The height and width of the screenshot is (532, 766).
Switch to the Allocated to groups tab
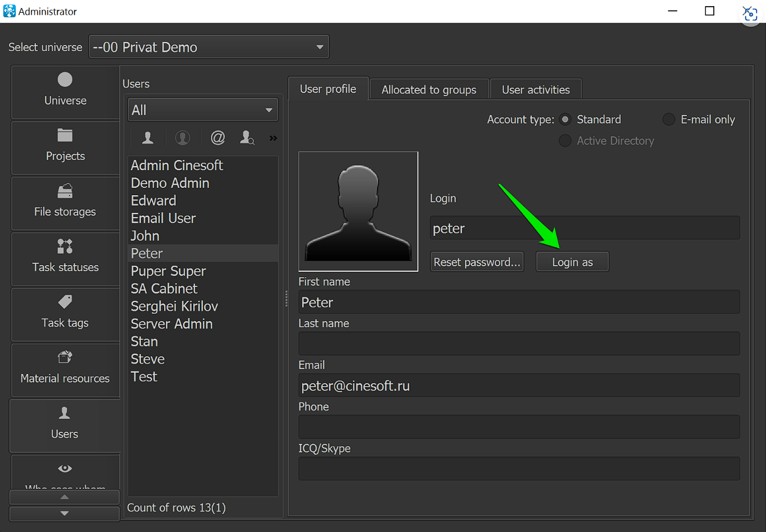coord(429,89)
